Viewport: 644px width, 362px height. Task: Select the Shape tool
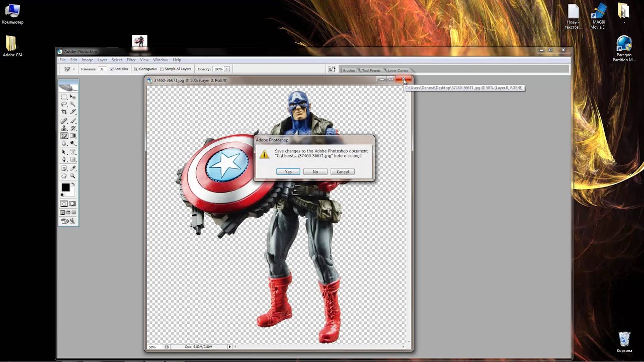(72, 159)
